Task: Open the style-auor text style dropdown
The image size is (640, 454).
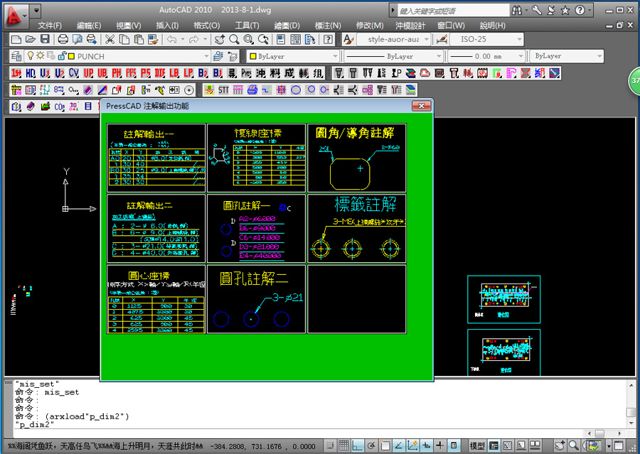Action: coord(427,40)
